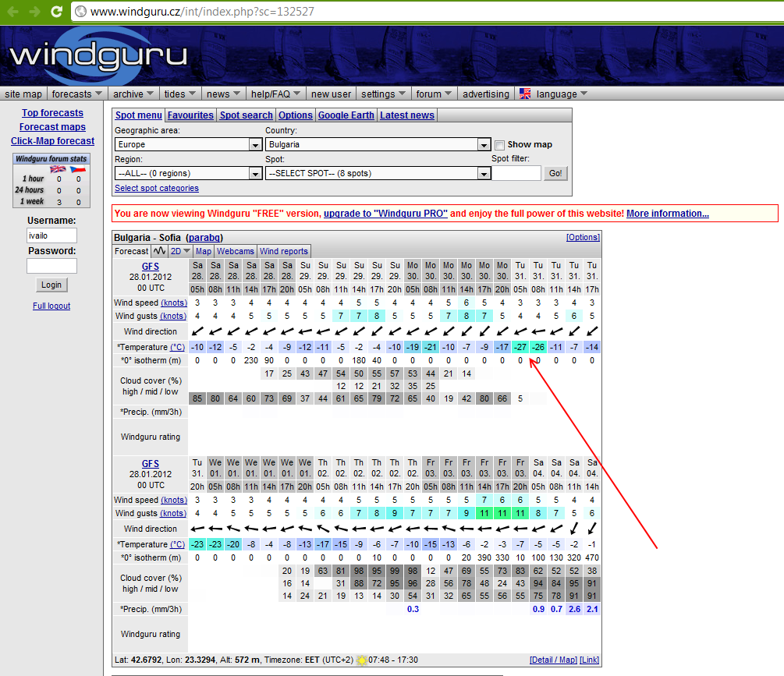Open the Geographic area dropdown showing Europe
Viewport: 784px width, 676px height.
coord(188,145)
